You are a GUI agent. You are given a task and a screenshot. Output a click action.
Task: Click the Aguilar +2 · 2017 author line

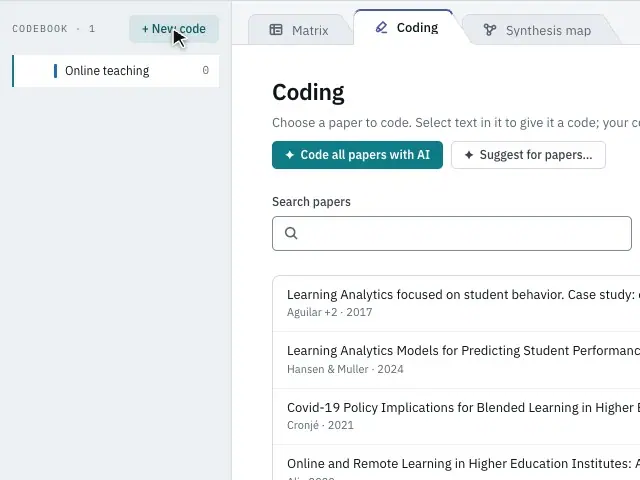pos(329,312)
